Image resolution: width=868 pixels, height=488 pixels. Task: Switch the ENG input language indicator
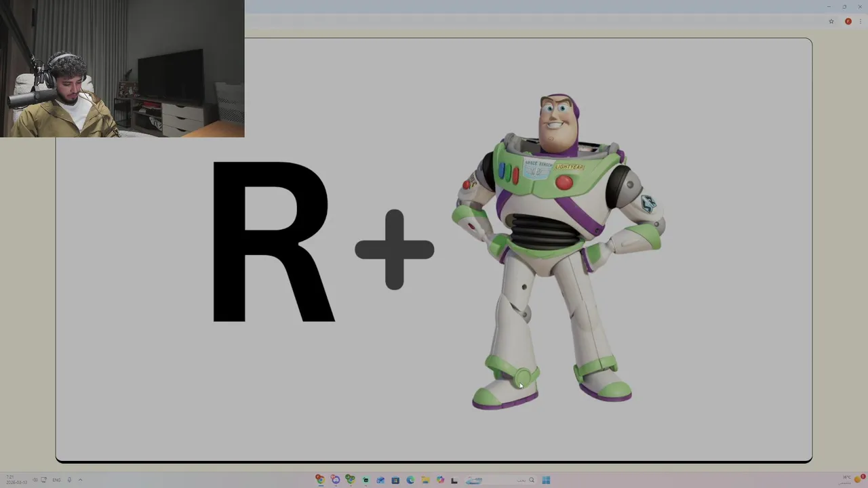[56, 480]
